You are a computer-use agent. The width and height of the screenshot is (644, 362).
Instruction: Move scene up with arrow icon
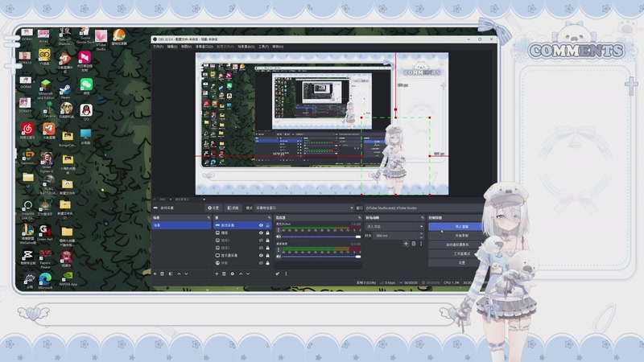click(179, 274)
